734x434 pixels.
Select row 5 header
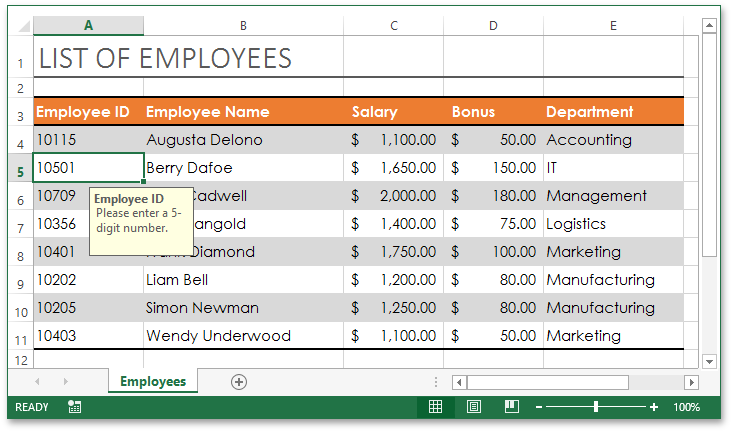[x=21, y=168]
